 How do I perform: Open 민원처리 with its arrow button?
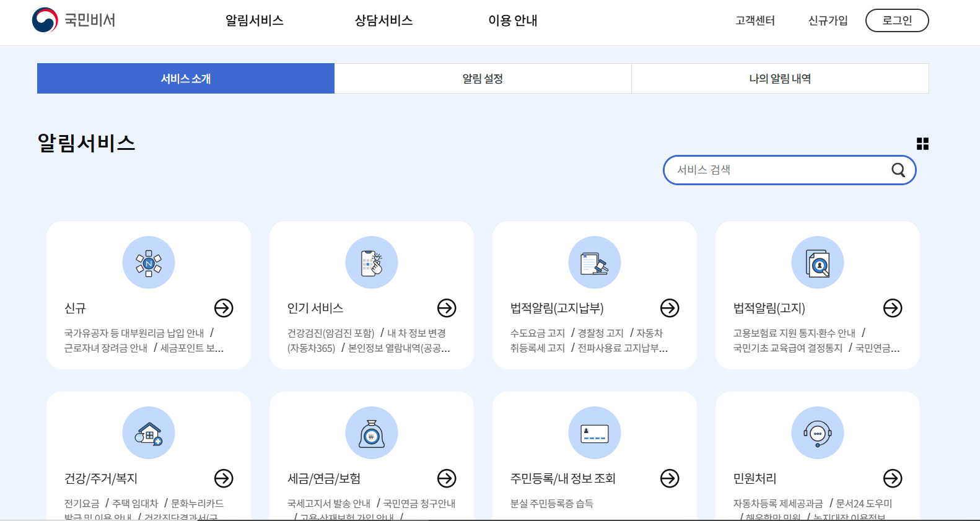point(893,478)
